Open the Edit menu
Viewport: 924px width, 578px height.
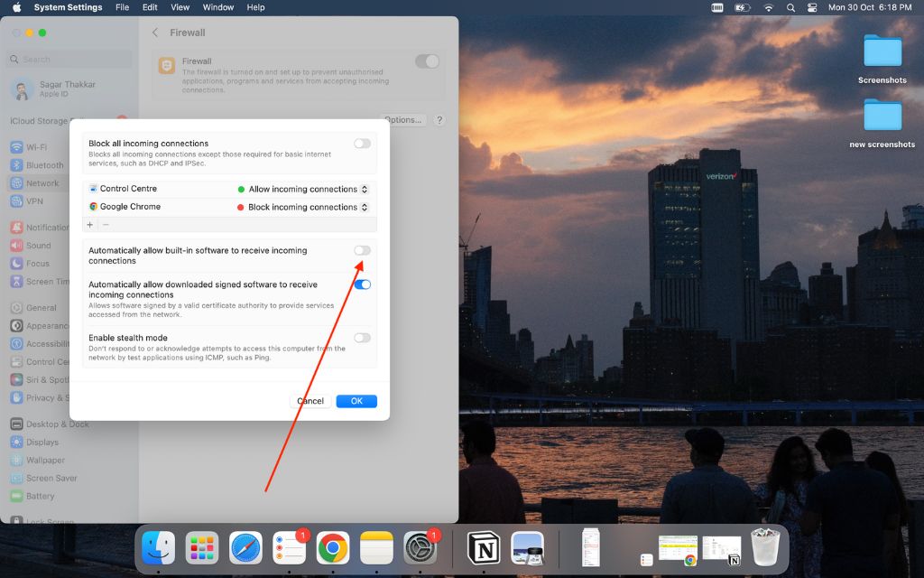[x=150, y=7]
